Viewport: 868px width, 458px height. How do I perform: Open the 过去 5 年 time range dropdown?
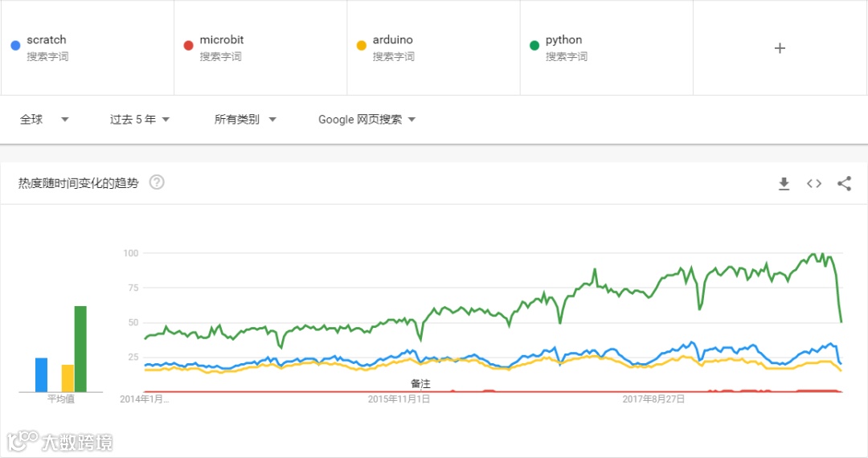coord(140,120)
